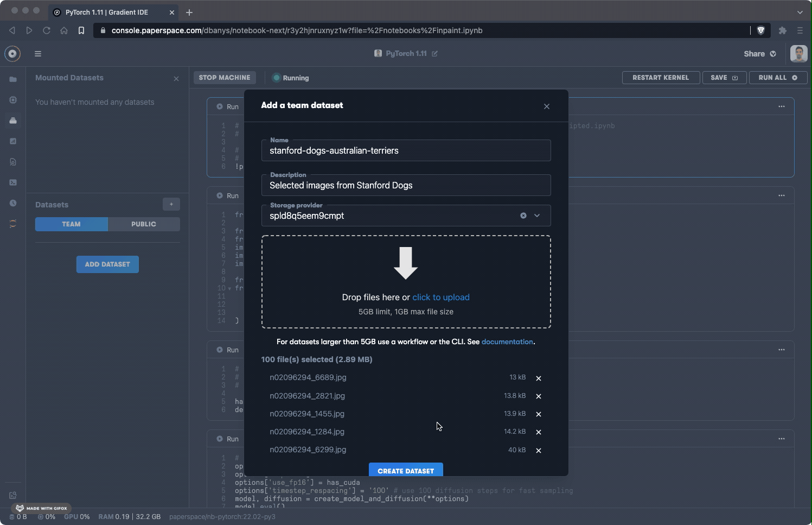Click the Gradient logo icon
Image resolution: width=812 pixels, height=525 pixels.
pyautogui.click(x=12, y=54)
